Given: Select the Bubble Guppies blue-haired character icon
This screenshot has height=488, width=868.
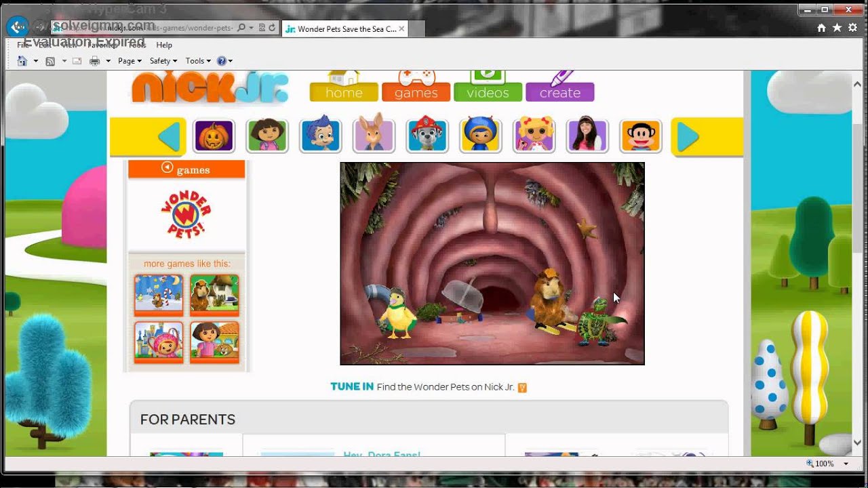Looking at the screenshot, I should (320, 136).
